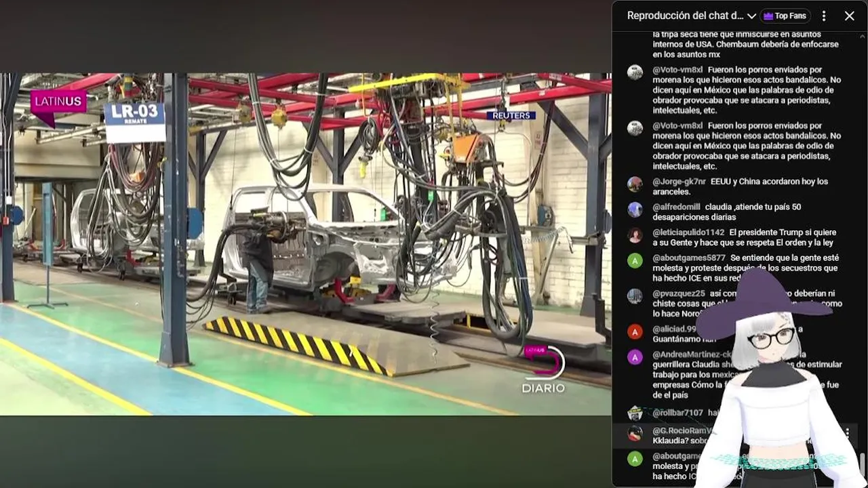Click the @pvazquez25 username
This screenshot has width=868, height=488.
coord(679,293)
